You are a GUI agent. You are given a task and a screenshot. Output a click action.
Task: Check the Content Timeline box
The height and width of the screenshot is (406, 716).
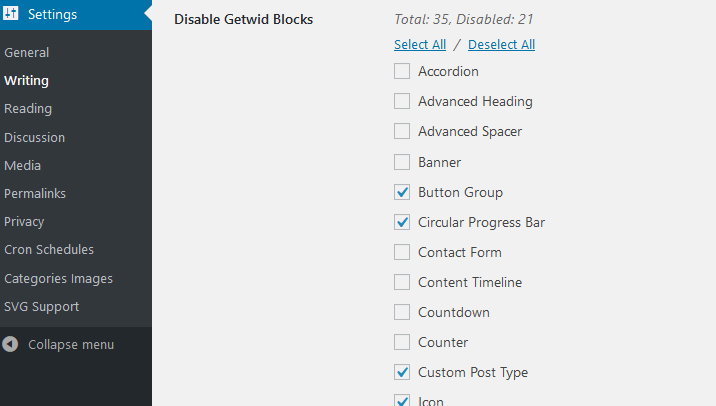[402, 282]
